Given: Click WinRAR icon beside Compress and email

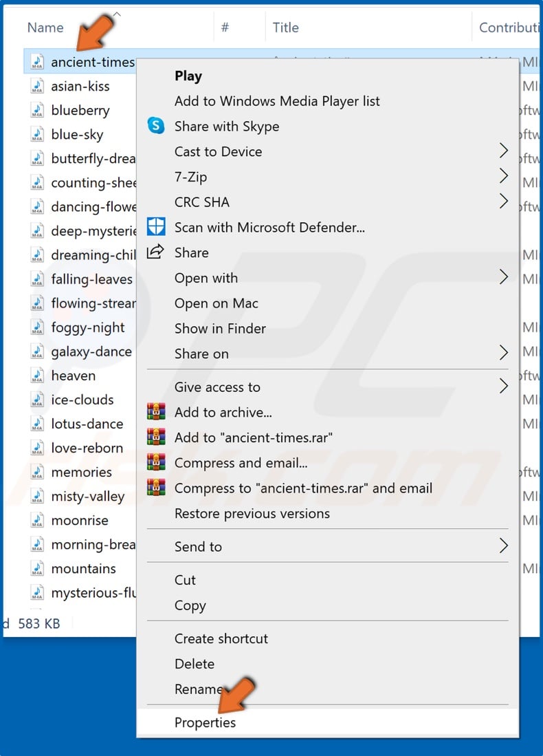Looking at the screenshot, I should 155,462.
